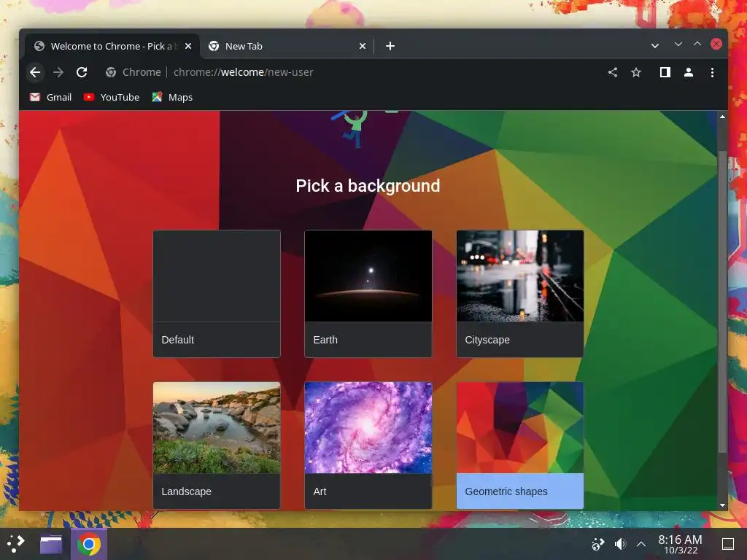Click the Chrome taskbar icon
Viewport: 747px width, 560px height.
pyautogui.click(x=88, y=544)
